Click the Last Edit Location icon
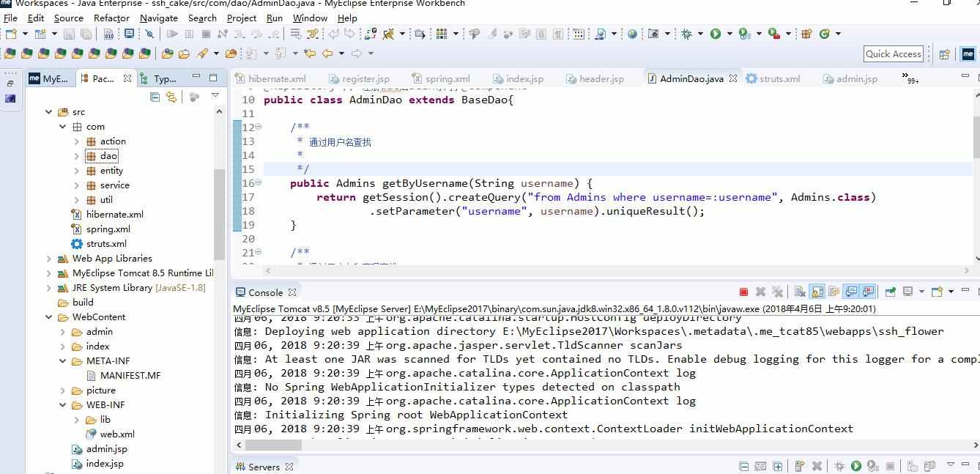This screenshot has height=474, width=980. 310,53
